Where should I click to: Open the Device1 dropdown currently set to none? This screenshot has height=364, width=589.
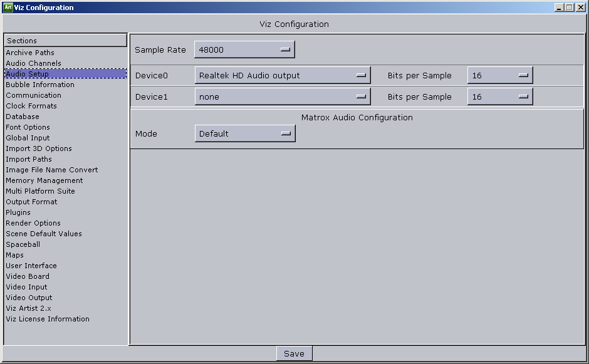(282, 96)
